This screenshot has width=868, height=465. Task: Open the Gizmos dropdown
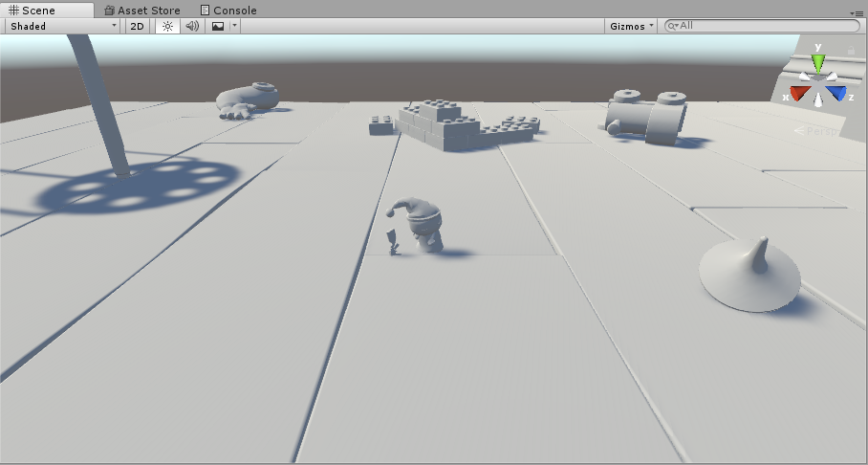point(631,26)
